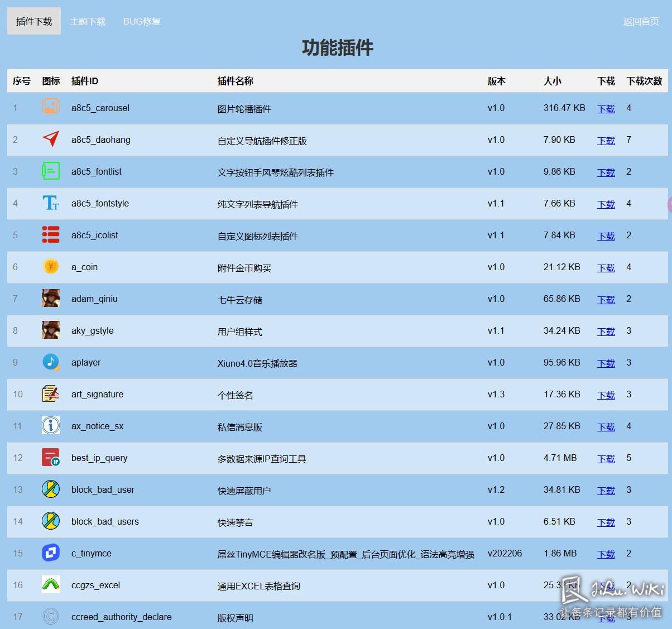Click the green list icon for a8c5_fontlist
Screen dimensions: 672x629
click(x=51, y=170)
